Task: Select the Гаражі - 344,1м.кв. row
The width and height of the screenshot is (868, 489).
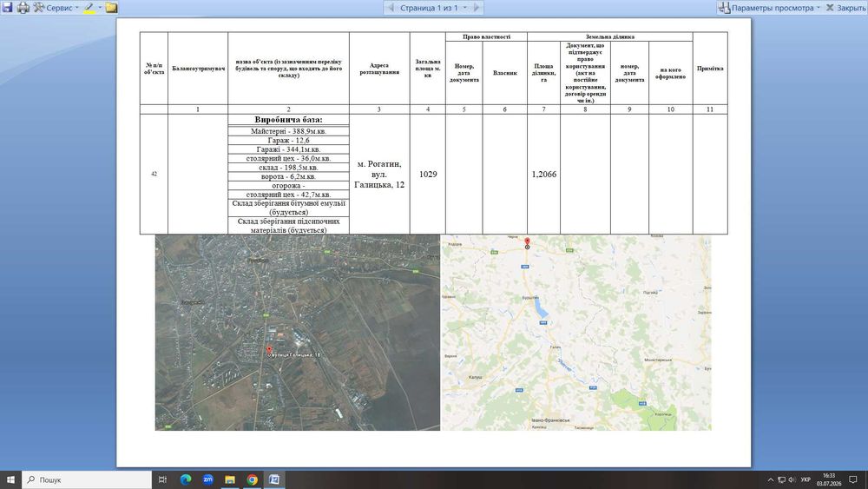Action: click(288, 149)
